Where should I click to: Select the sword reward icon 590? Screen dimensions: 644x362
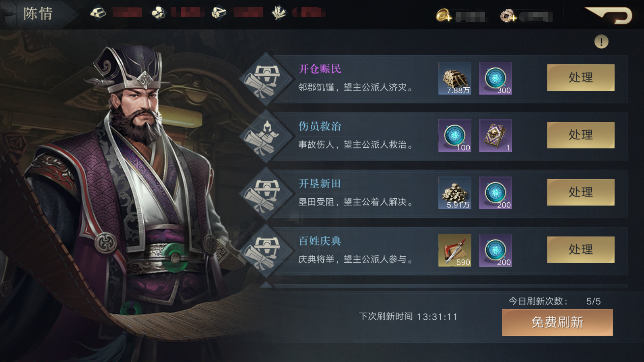(x=455, y=250)
